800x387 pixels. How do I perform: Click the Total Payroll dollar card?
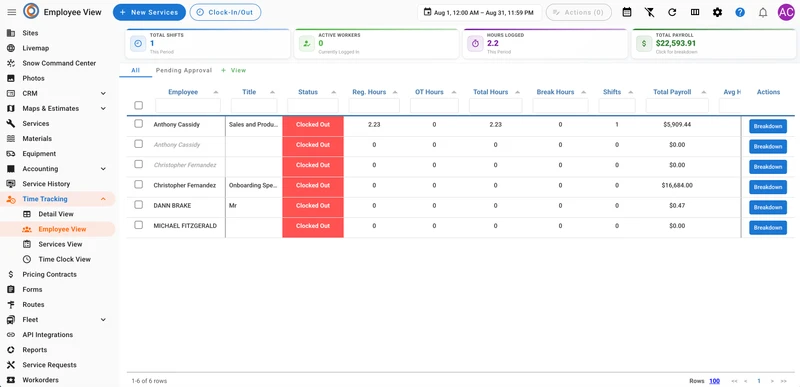[x=713, y=44]
